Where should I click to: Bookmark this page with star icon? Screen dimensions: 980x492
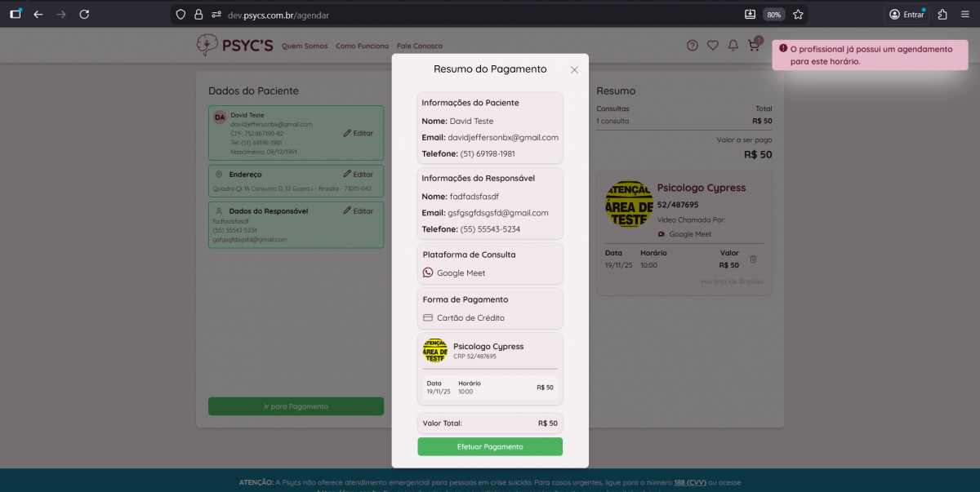pos(798,15)
